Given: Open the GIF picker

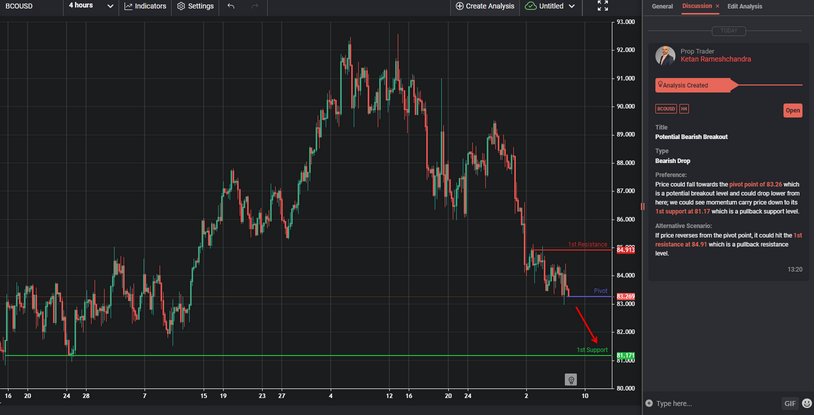Looking at the screenshot, I should [x=789, y=403].
